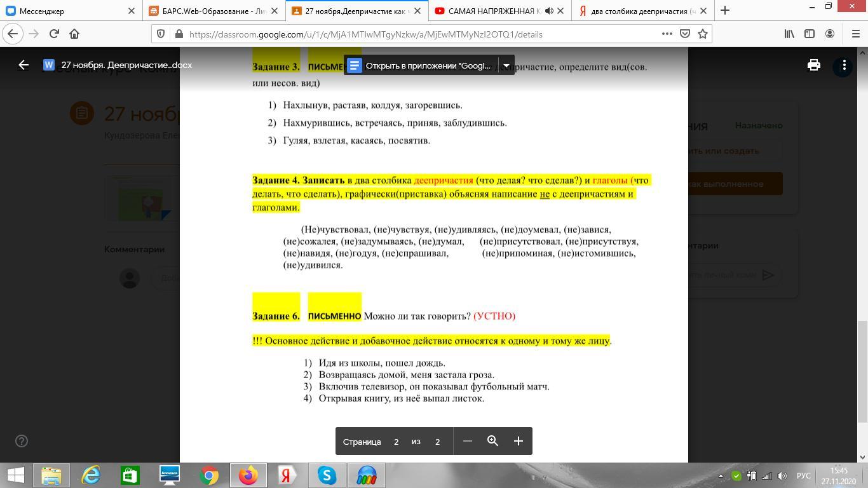Viewport: 868px width, 488px height.
Task: Open volume control in system tray
Action: pos(782,476)
